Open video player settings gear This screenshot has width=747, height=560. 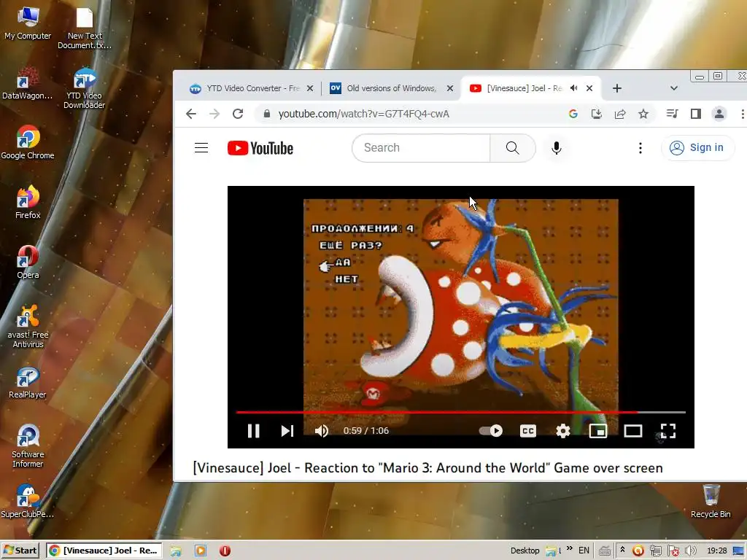click(x=563, y=431)
